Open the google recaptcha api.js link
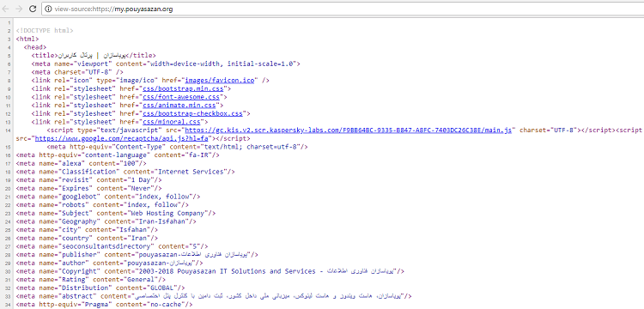 pos(123,138)
